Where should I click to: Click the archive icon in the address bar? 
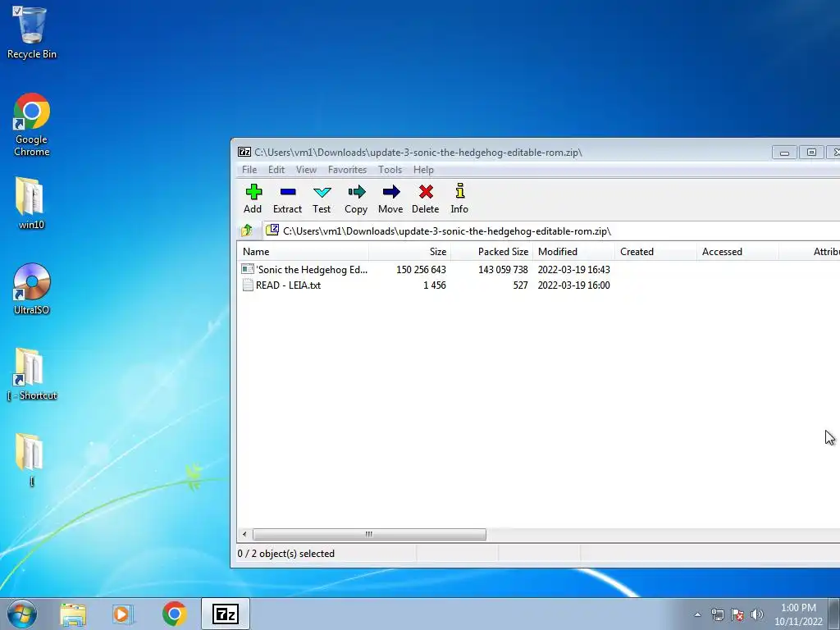point(272,231)
